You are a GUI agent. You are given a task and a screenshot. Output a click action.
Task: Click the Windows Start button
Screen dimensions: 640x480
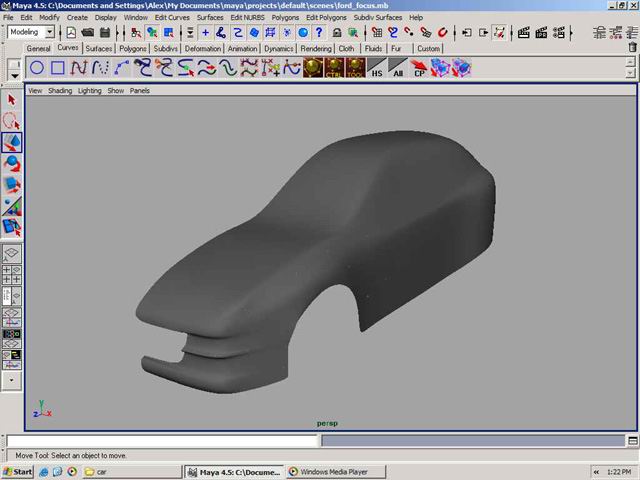point(18,471)
